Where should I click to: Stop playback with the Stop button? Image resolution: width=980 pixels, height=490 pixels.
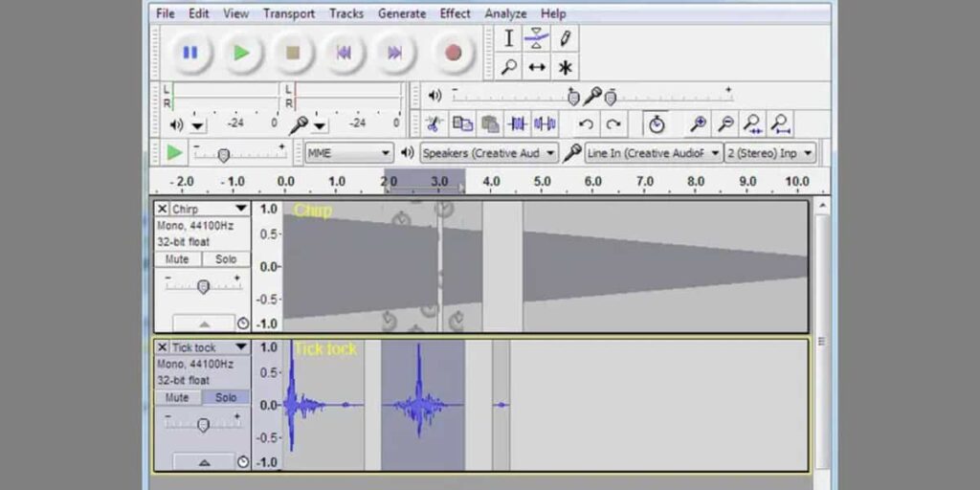(293, 54)
